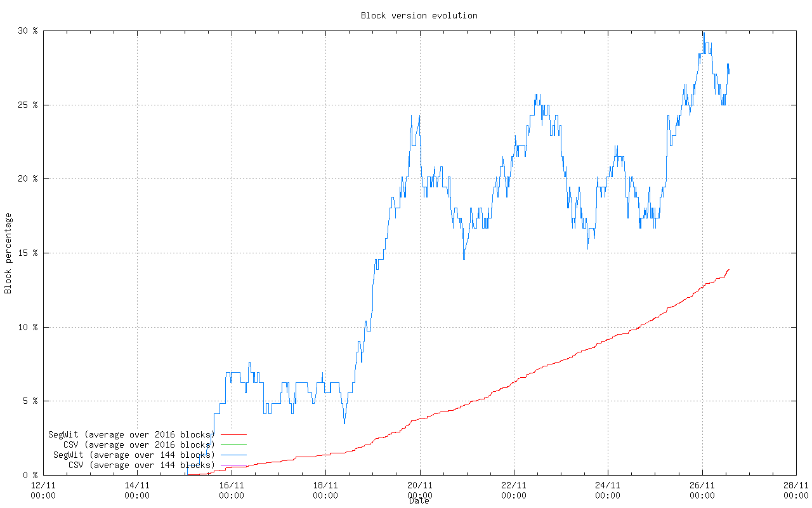Click the blue SegWit 144 legend line sample

pyautogui.click(x=233, y=455)
